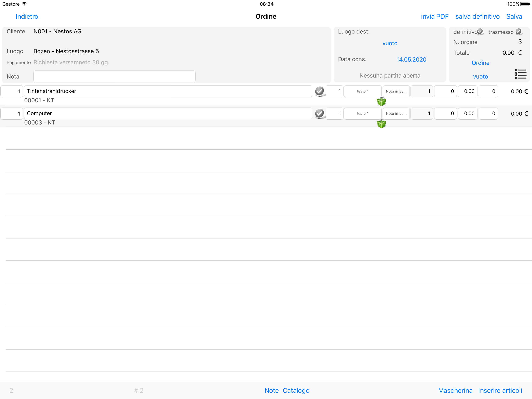Toggle the checkmark on Computer row

coord(320,114)
